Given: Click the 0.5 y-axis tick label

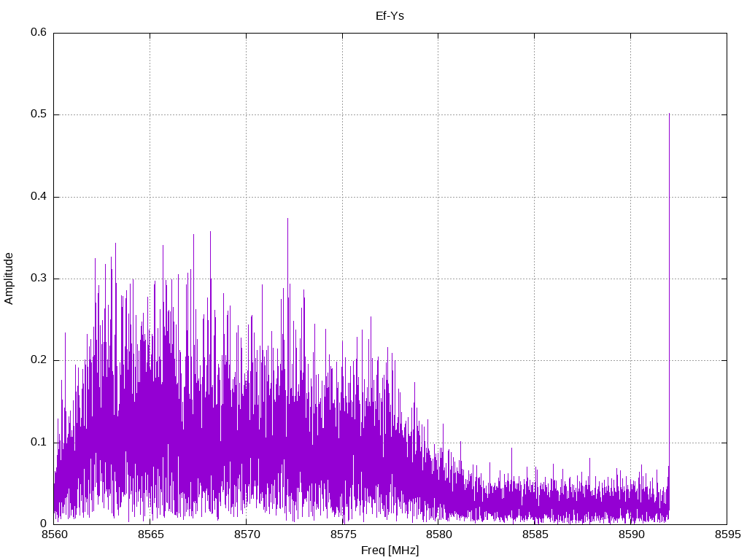Looking at the screenshot, I should [x=39, y=114].
